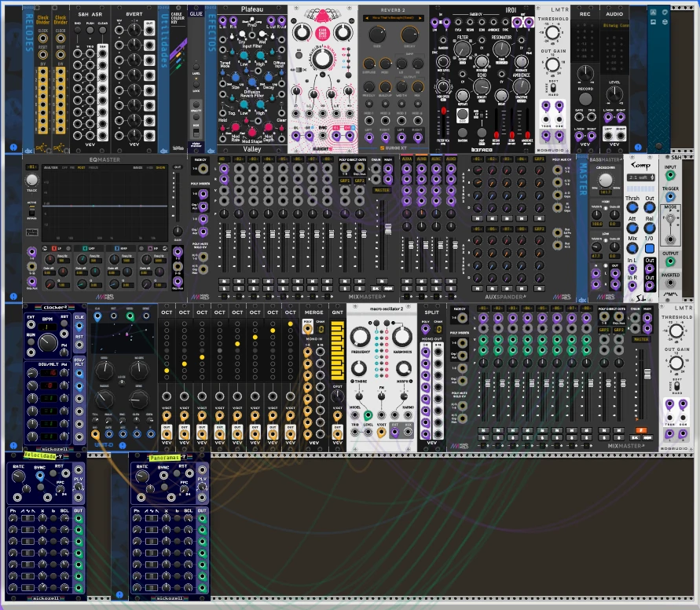Click the Macro Oscillator 2 FREQUENCY knob
Image resolution: width=700 pixels, height=610 pixels.
pos(360,337)
